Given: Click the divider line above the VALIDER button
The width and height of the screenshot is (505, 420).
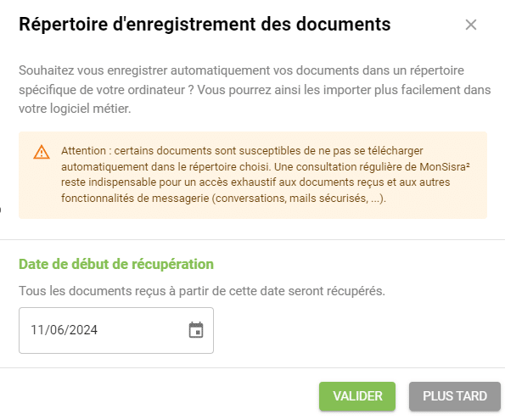Looking at the screenshot, I should pos(253,367).
